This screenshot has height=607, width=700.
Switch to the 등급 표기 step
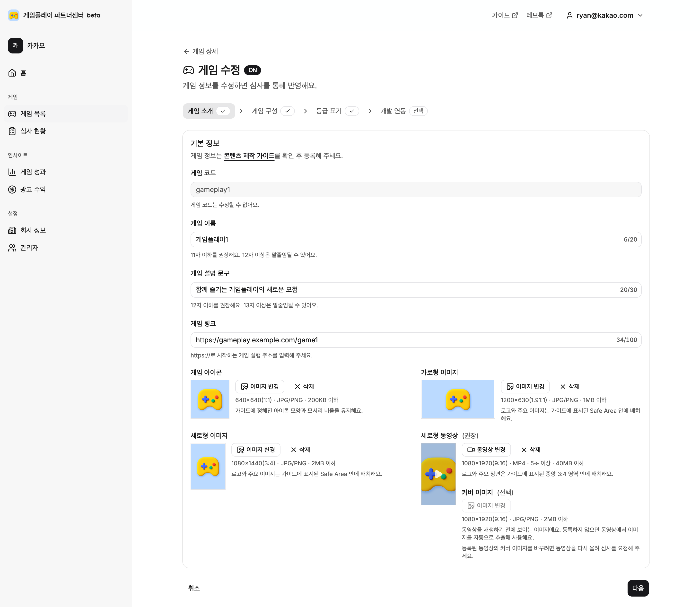tap(337, 111)
